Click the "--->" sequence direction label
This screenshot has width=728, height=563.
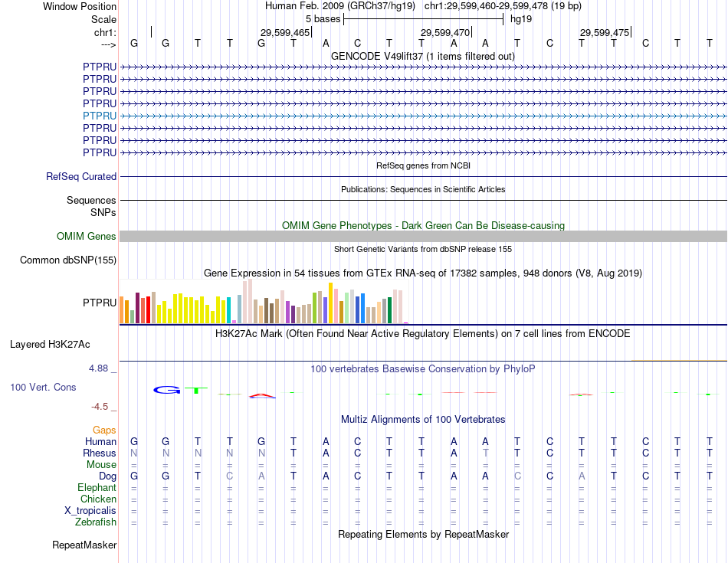(x=109, y=44)
